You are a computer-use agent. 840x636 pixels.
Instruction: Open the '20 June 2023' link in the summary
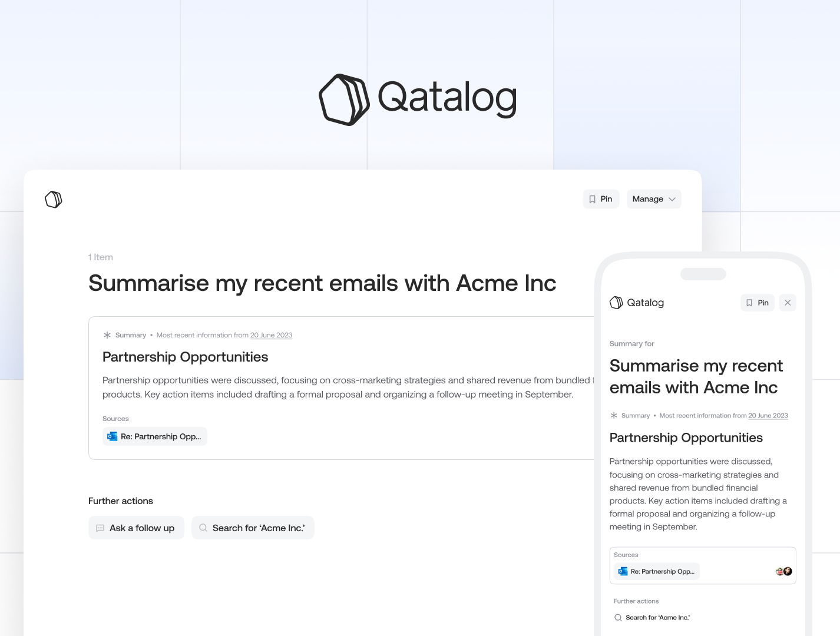pyautogui.click(x=271, y=334)
